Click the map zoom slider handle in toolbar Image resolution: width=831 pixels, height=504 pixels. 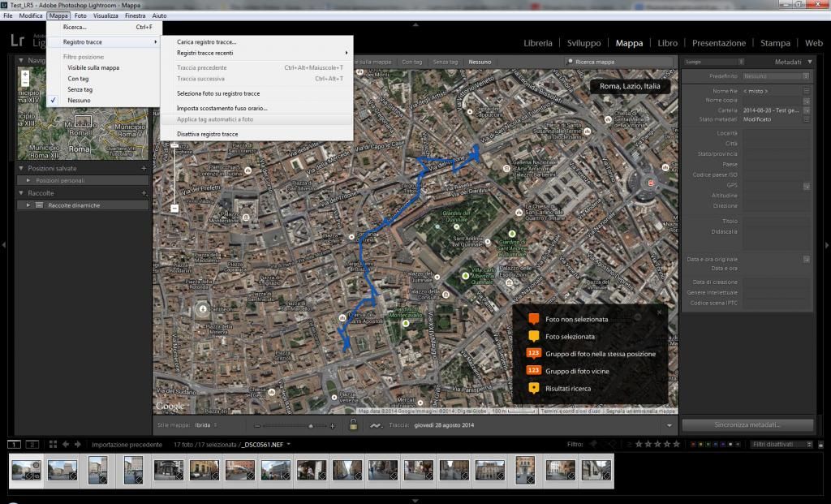click(x=311, y=425)
